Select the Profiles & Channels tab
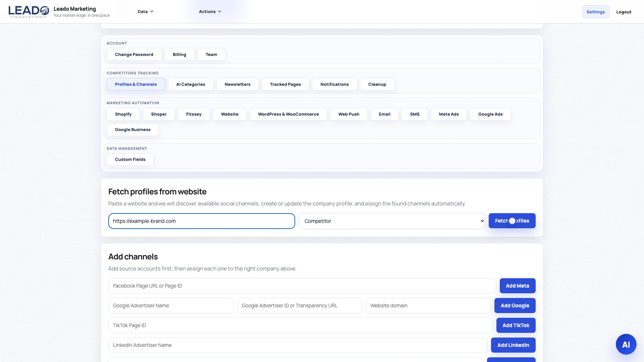This screenshot has width=644, height=362. tap(136, 84)
